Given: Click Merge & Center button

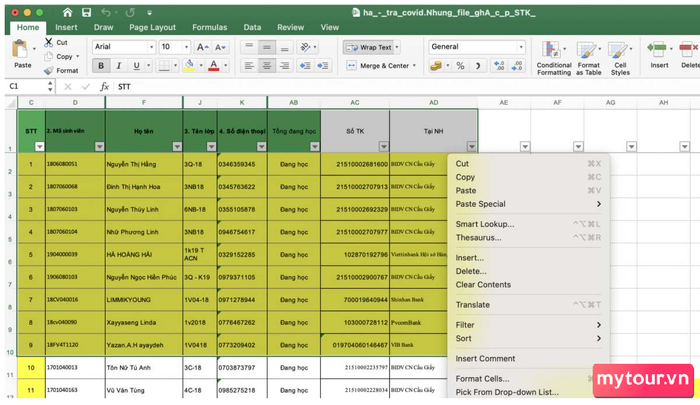Looking at the screenshot, I should point(378,66).
